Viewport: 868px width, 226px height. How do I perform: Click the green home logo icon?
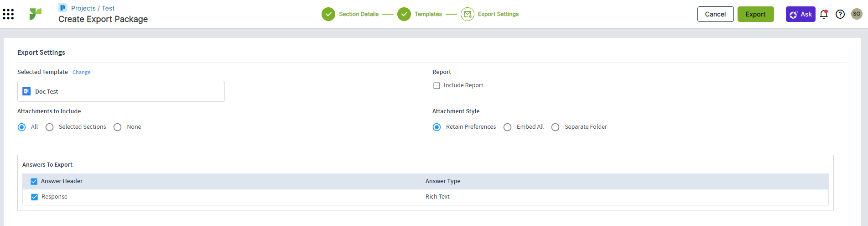tap(35, 14)
